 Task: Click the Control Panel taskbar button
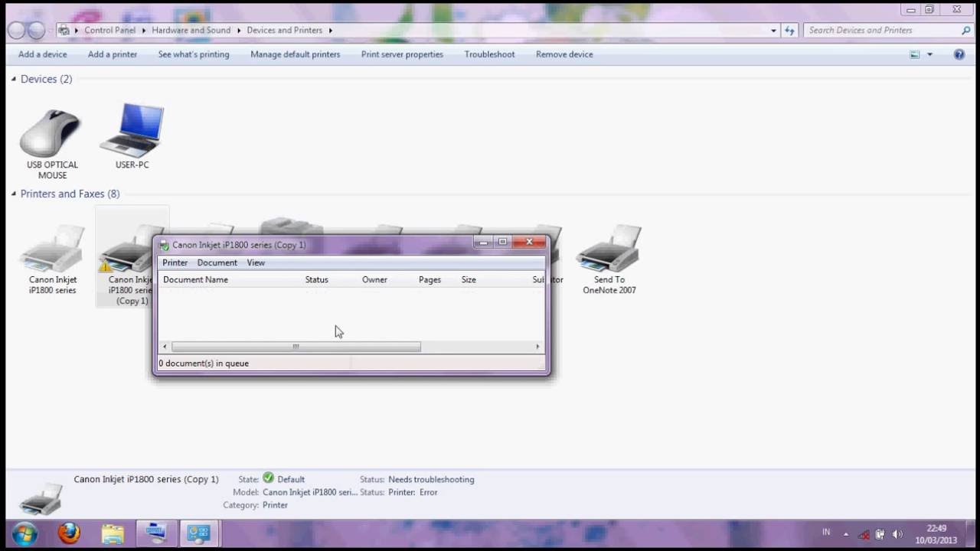point(199,533)
